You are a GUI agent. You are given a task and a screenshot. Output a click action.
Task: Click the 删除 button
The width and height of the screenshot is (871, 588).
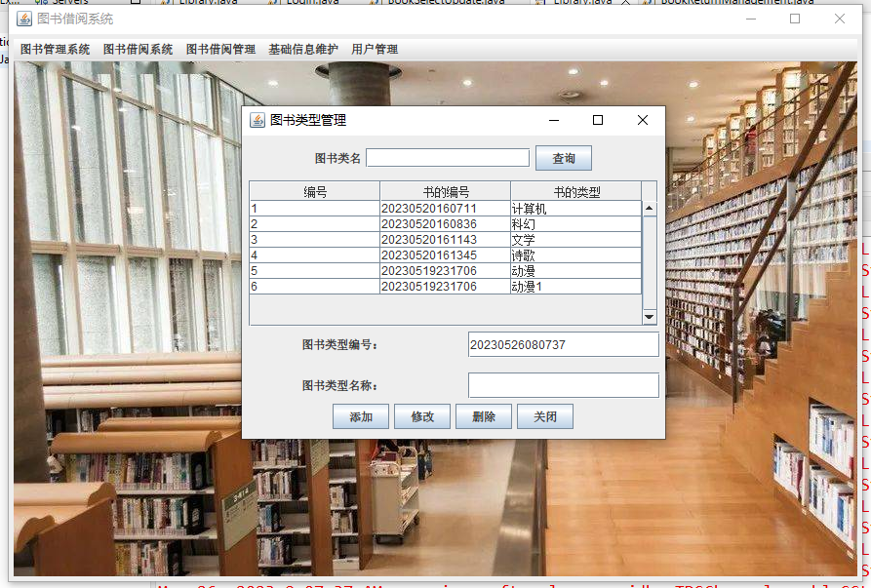point(483,416)
